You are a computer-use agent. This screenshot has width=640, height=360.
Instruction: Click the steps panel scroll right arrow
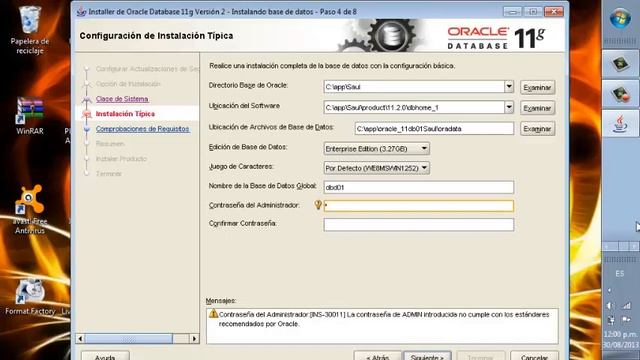coord(194,338)
